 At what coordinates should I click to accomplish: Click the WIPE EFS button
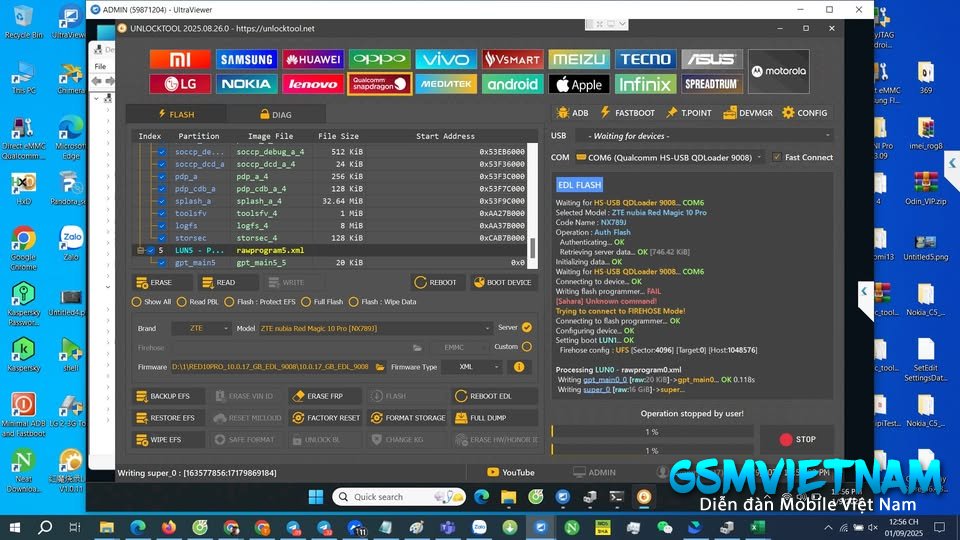tap(168, 440)
